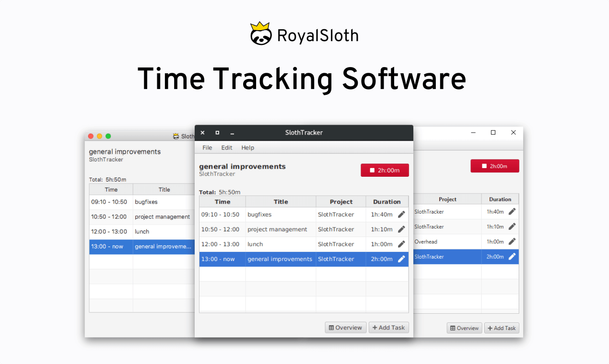This screenshot has height=364, width=609.
Task: Click '1h:40m' duration in center window
Action: (x=382, y=215)
